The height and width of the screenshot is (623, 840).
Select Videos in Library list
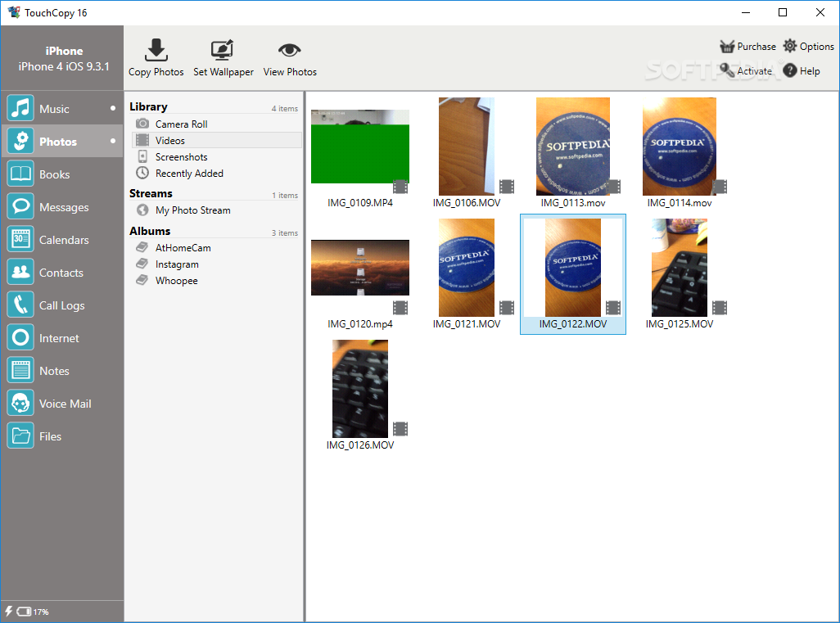[x=216, y=140]
